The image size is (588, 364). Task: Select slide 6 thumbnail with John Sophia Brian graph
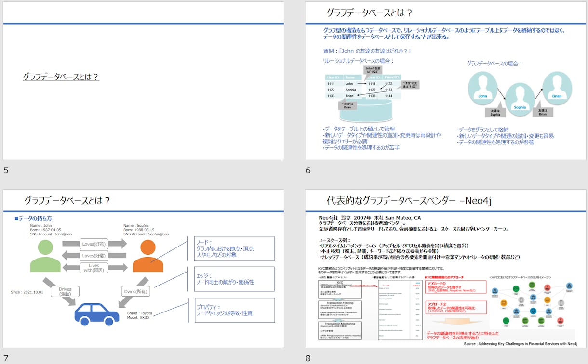pos(445,81)
